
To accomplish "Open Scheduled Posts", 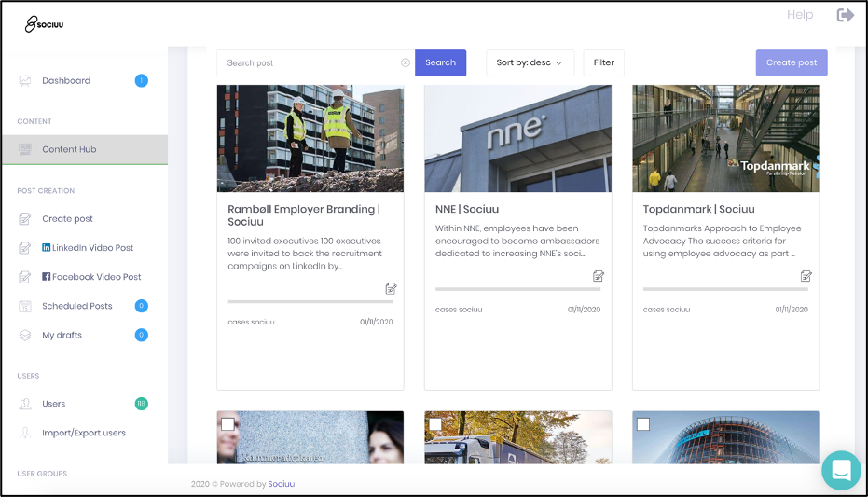I will (x=77, y=306).
